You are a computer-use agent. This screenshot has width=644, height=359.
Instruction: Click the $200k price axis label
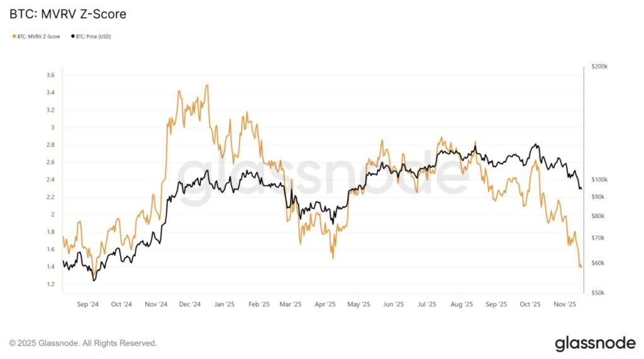point(601,66)
